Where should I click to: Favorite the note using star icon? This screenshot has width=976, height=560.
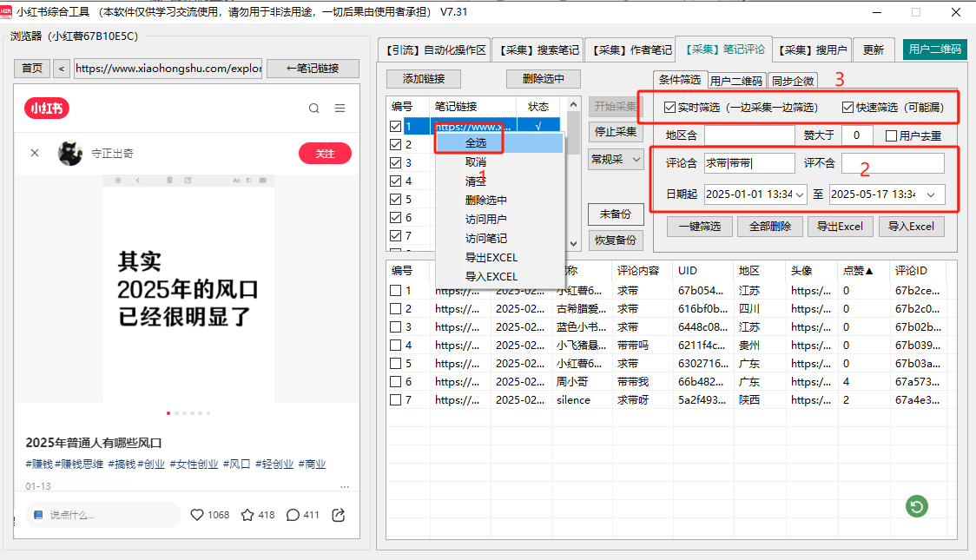coord(247,515)
